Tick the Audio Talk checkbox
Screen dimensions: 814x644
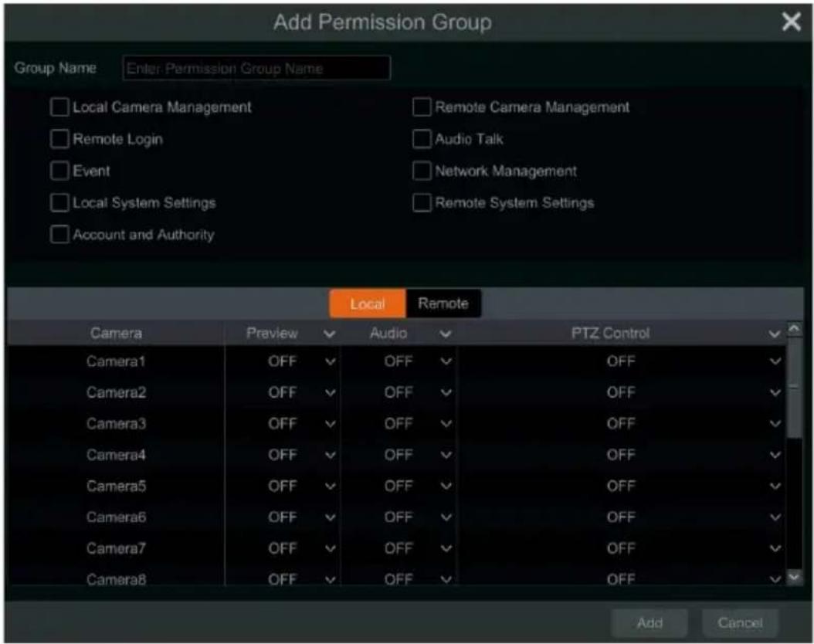pos(422,139)
